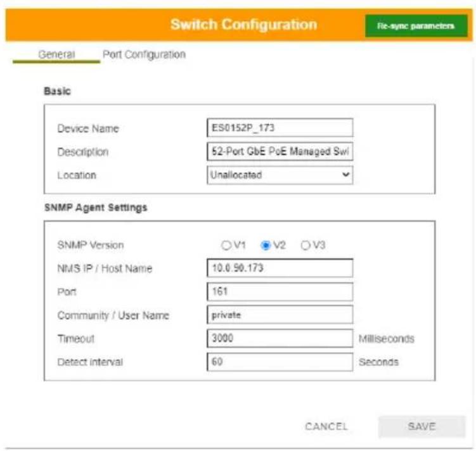Click the Community / User Name label
The image size is (476, 451).
113,315
